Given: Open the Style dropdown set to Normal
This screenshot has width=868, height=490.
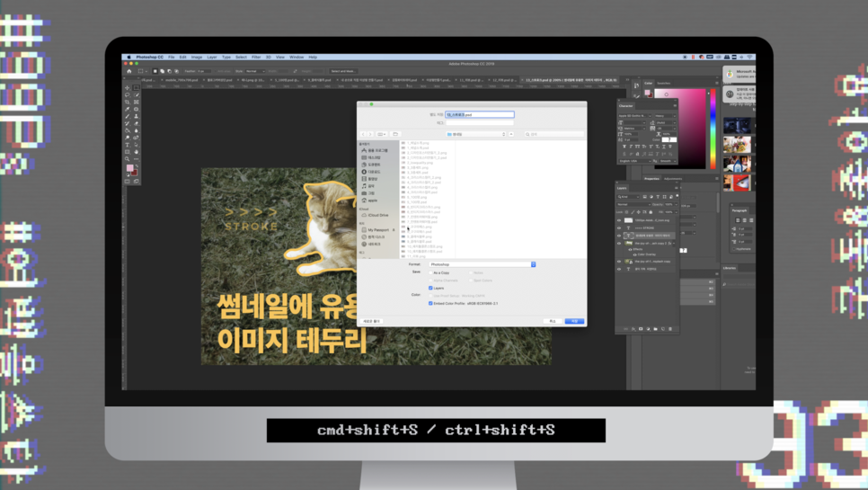Looking at the screenshot, I should pos(255,71).
